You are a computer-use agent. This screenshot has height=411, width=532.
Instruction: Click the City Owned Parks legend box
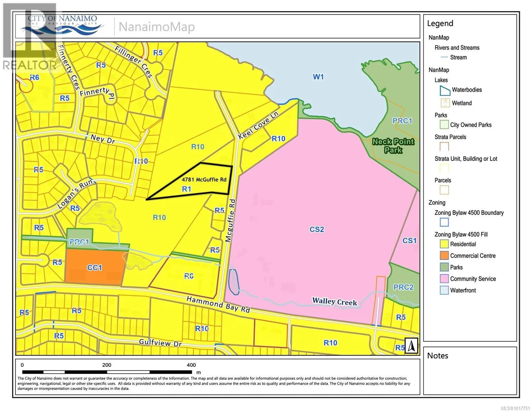pyautogui.click(x=444, y=125)
